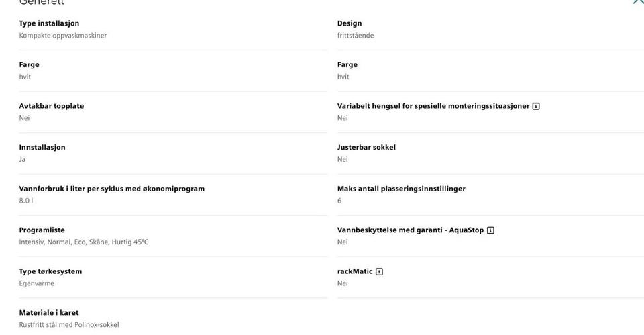Click the Egenvarme value

click(37, 283)
